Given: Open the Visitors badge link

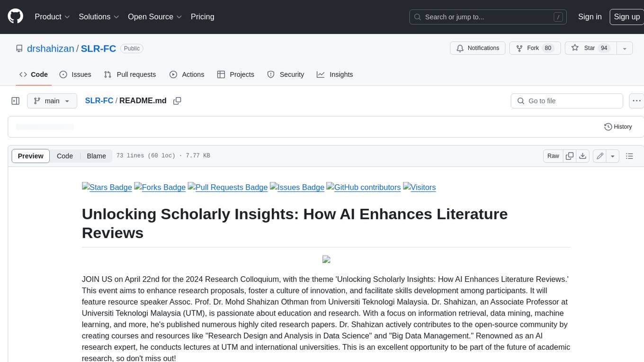Looking at the screenshot, I should point(419,187).
